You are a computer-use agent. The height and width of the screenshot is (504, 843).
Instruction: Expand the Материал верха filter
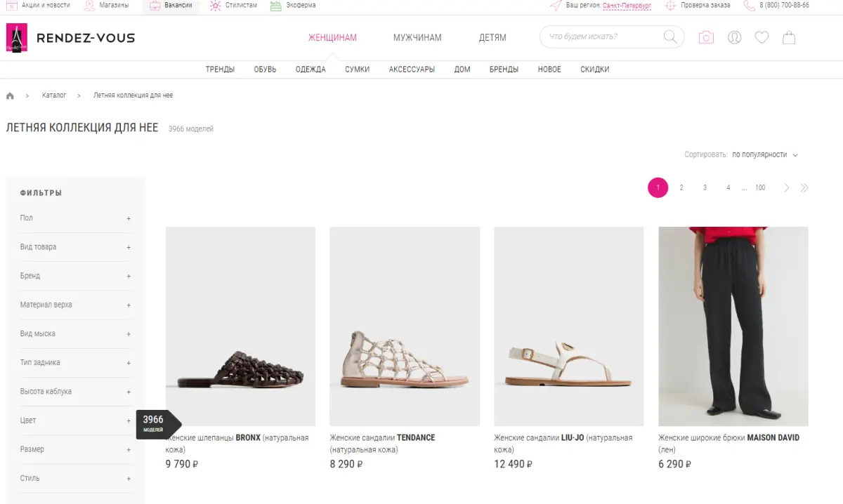click(x=75, y=305)
